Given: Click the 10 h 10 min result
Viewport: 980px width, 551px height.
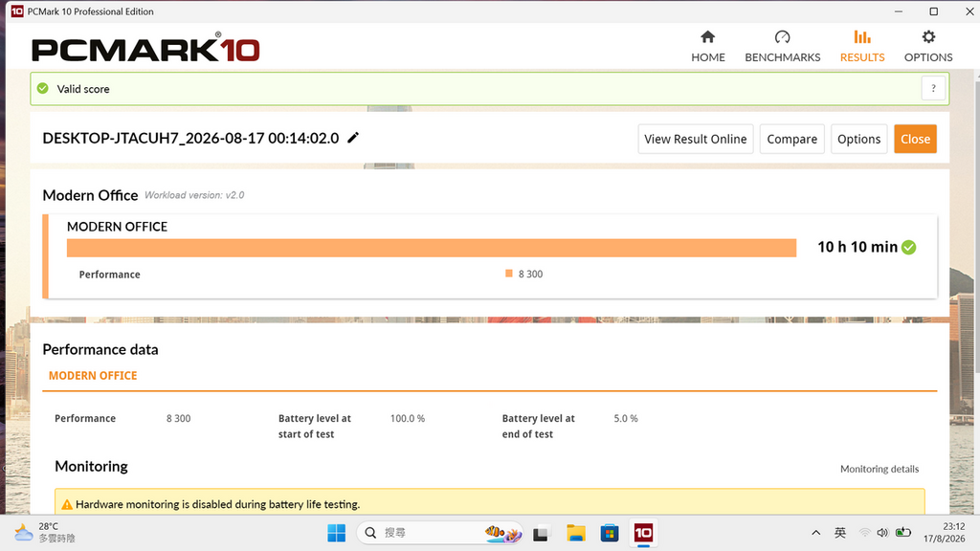Looking at the screenshot, I should click(x=857, y=248).
